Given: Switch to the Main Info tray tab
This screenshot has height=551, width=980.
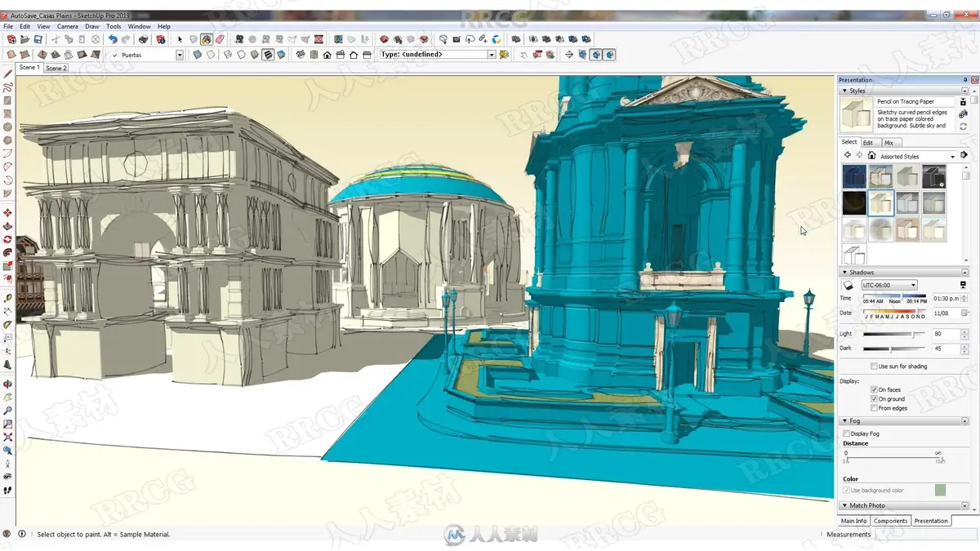Looking at the screenshot, I should pyautogui.click(x=853, y=521).
